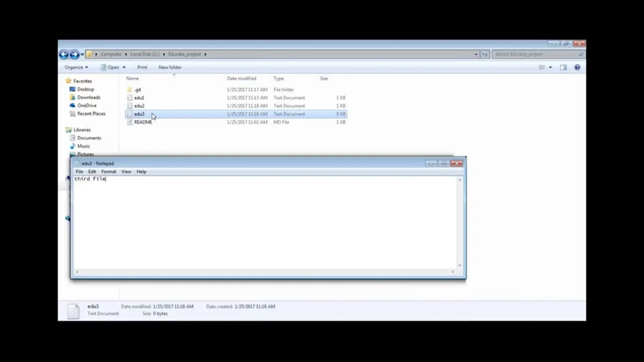Click after 'third file' text in Notepad
The width and height of the screenshot is (644, 362).
point(106,179)
